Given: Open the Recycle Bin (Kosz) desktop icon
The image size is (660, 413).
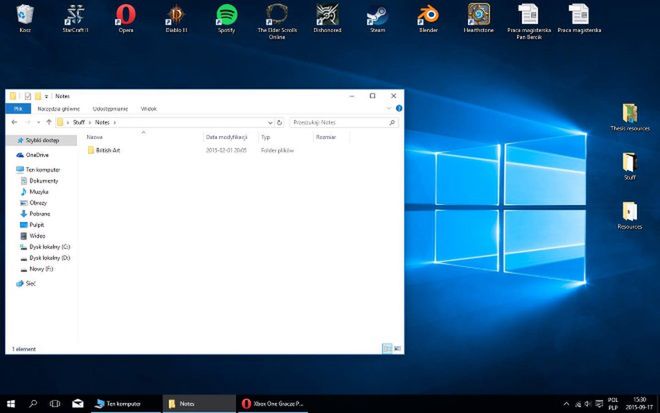Looking at the screenshot, I should pos(25,19).
